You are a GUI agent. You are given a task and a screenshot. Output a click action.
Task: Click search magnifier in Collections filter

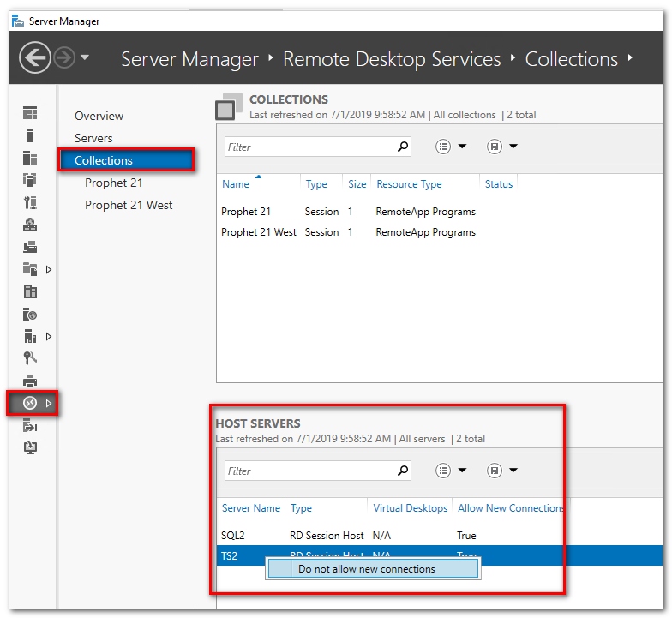click(x=403, y=147)
